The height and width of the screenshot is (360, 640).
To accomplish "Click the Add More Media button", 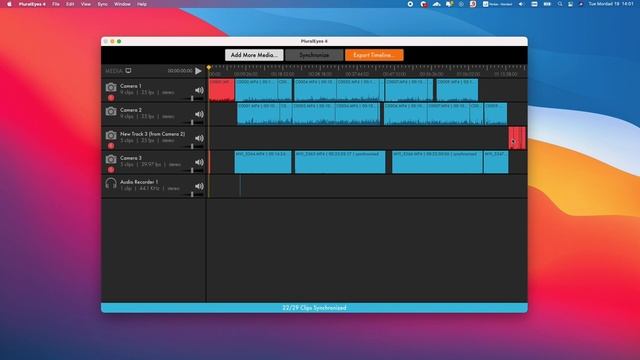I will pos(254,55).
